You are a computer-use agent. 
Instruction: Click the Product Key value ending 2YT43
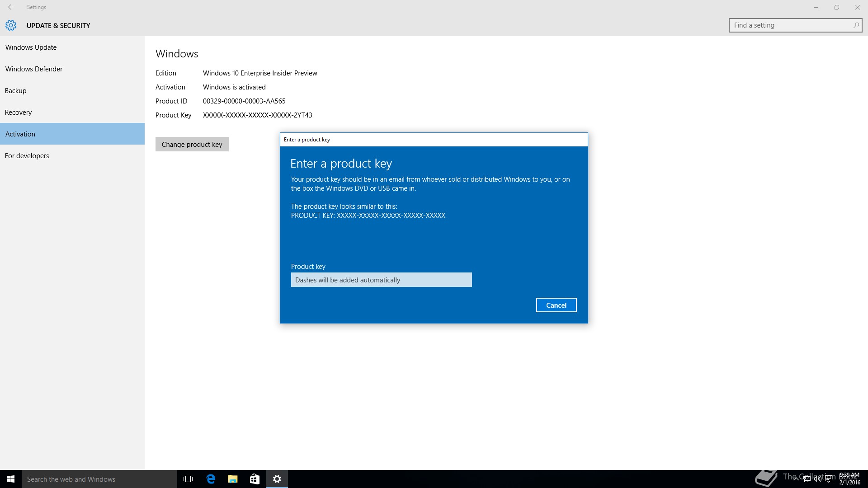click(x=258, y=115)
